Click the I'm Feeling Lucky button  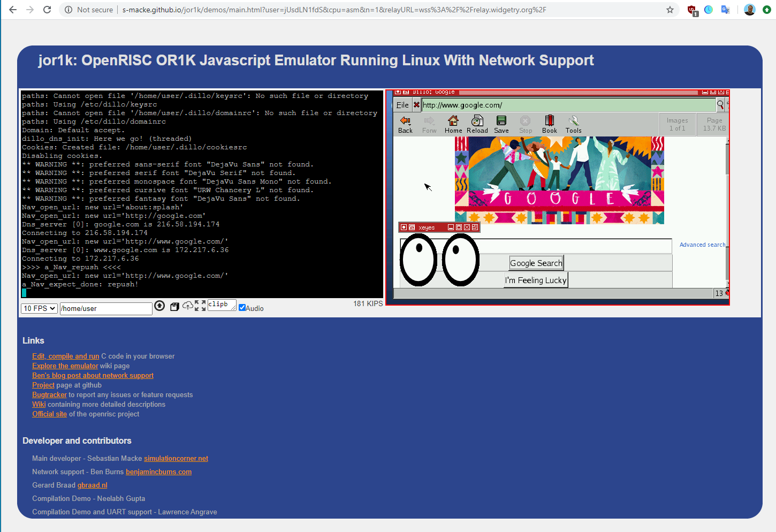(536, 280)
